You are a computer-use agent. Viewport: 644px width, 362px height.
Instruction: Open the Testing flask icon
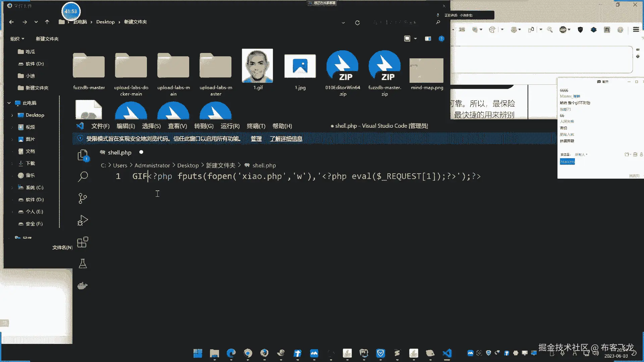click(x=83, y=264)
